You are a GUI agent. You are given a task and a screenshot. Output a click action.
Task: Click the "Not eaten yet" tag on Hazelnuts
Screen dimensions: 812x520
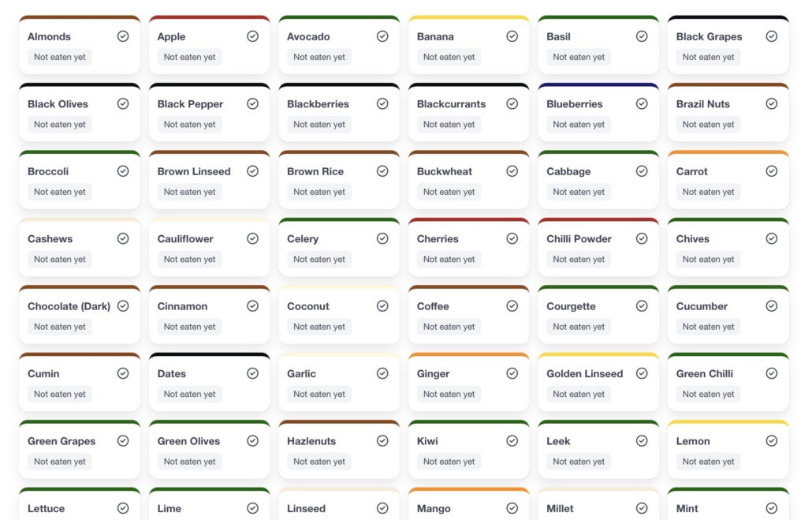click(319, 462)
